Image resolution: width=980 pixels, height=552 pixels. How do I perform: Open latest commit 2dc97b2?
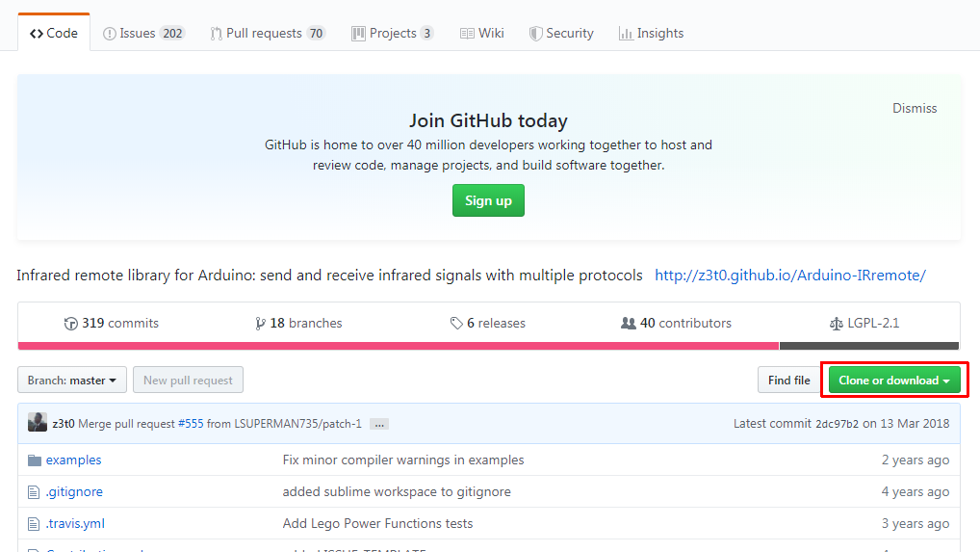(837, 424)
